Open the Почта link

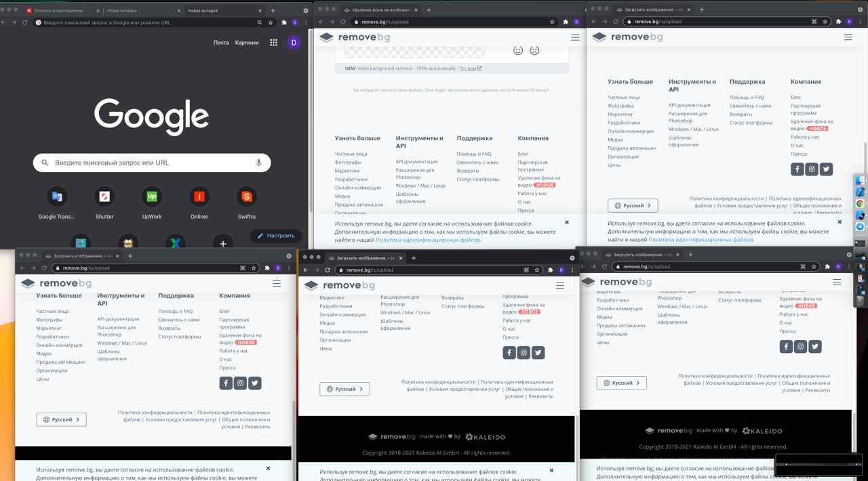click(x=221, y=43)
